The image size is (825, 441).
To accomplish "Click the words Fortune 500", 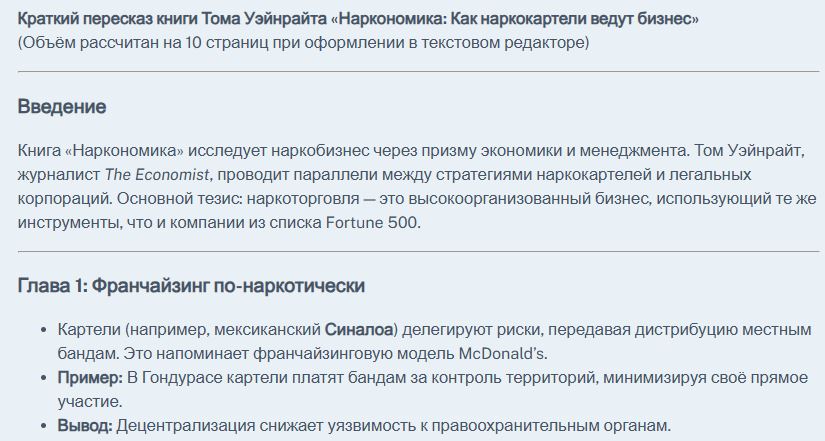I will click(372, 223).
